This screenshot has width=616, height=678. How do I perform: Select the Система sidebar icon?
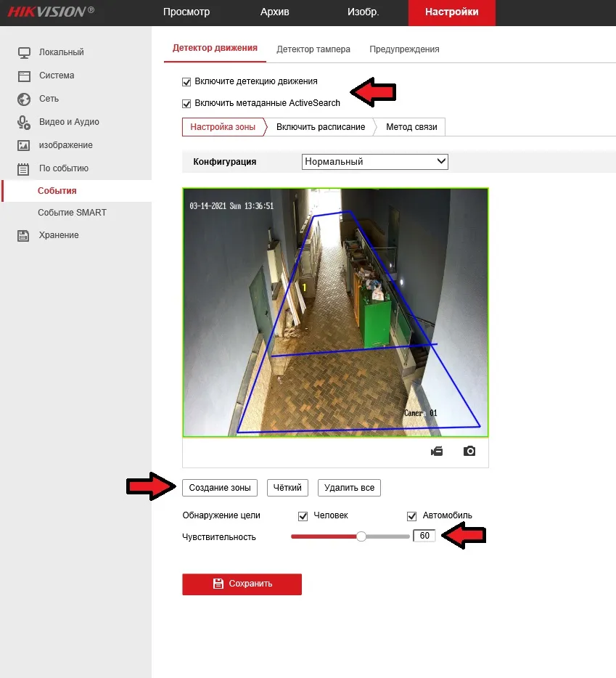pos(22,75)
